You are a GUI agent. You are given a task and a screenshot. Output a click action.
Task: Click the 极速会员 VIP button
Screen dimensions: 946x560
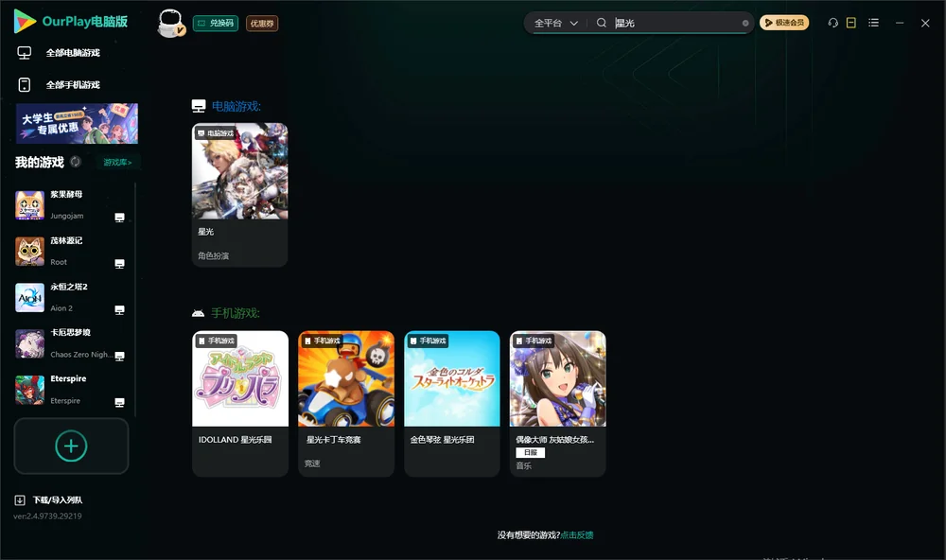pos(783,23)
